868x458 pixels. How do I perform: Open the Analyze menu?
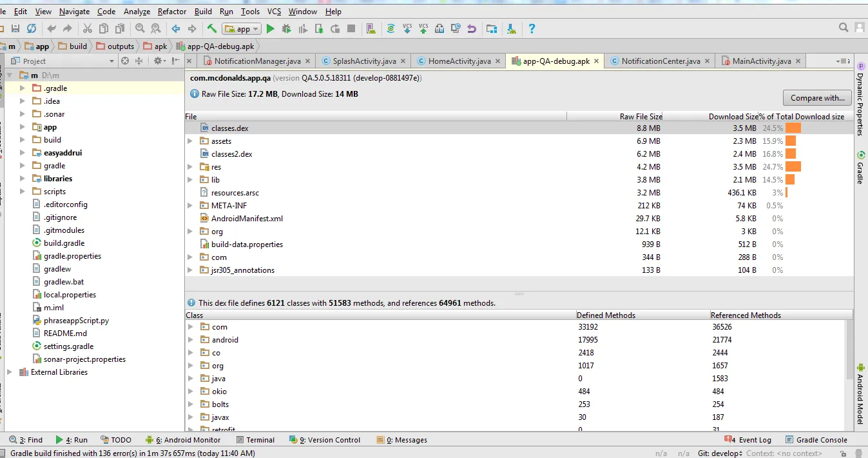point(137,12)
